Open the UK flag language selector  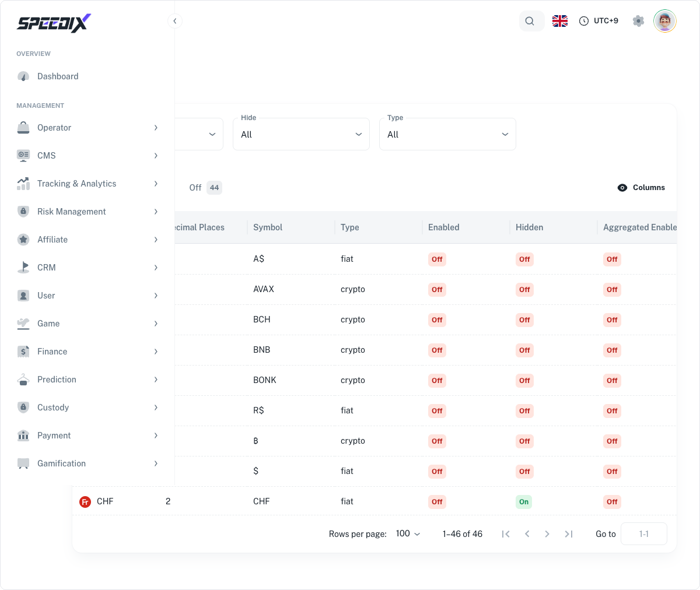pyautogui.click(x=560, y=21)
